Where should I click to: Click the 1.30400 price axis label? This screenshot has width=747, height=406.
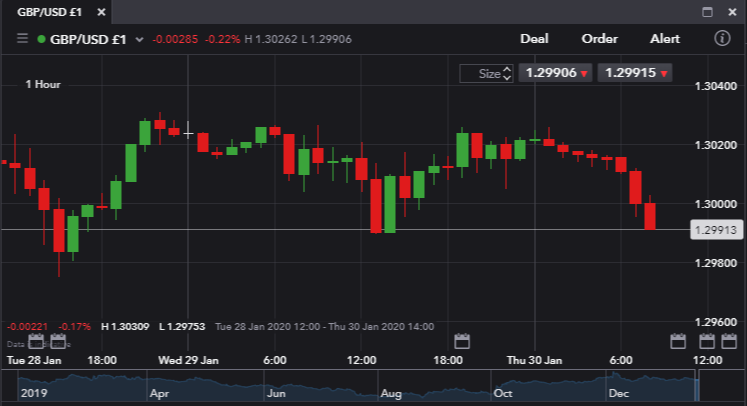716,86
